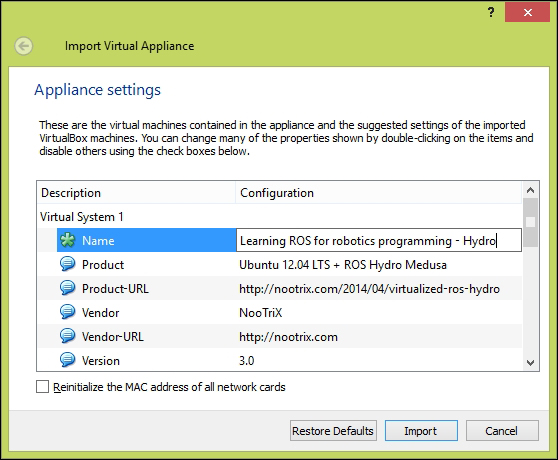Click the Cancel button
This screenshot has width=558, height=460.
click(502, 431)
